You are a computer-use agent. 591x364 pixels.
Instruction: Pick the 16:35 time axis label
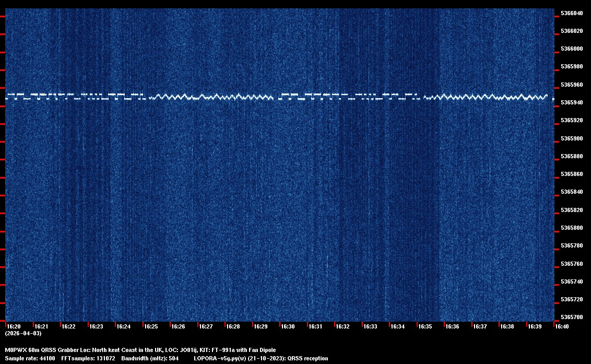[x=425, y=326]
